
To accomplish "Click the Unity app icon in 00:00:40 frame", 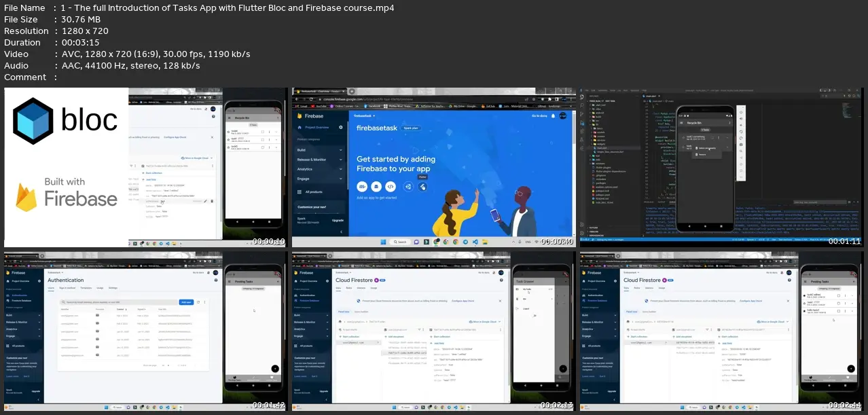I will tap(408, 187).
